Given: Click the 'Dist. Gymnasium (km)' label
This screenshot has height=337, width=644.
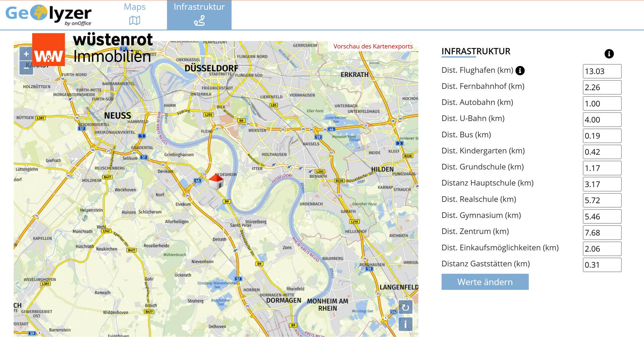Looking at the screenshot, I should 481,215.
